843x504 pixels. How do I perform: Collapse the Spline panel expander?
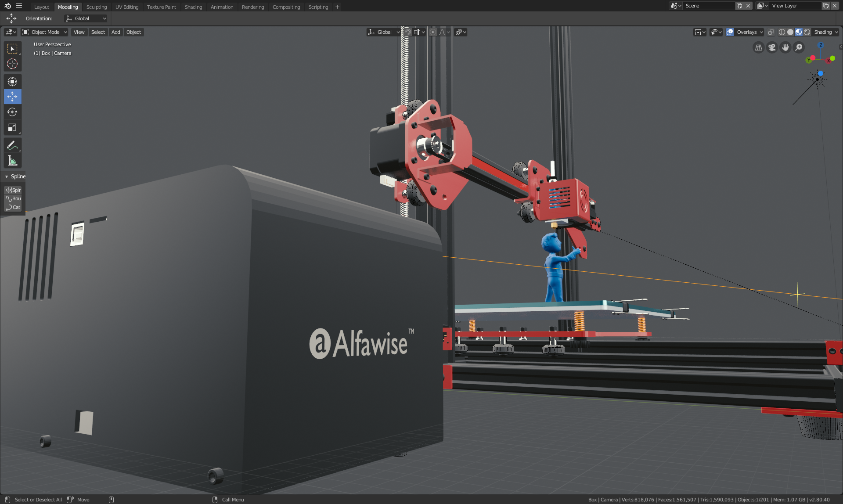(7, 176)
